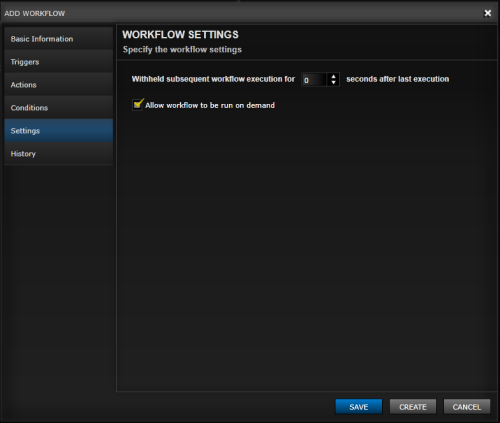Screen dimensions: 500x423
Task: Uncheck Allow workflow to be run on demand
Action: [x=137, y=105]
